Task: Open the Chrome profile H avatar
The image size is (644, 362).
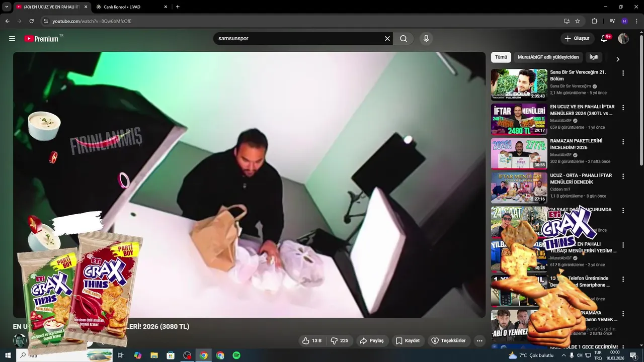Action: 624,21
